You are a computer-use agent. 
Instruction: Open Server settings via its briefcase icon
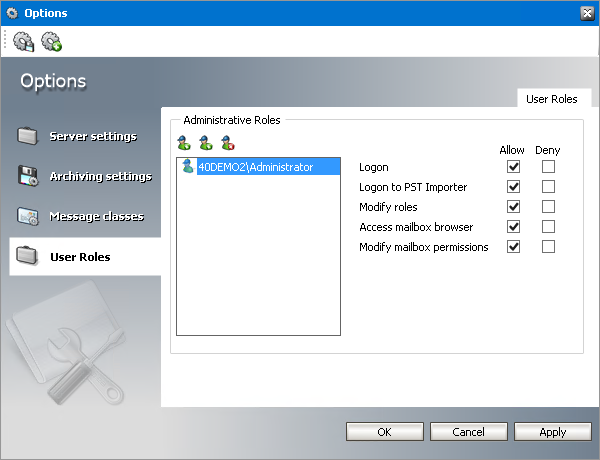pyautogui.click(x=28, y=136)
